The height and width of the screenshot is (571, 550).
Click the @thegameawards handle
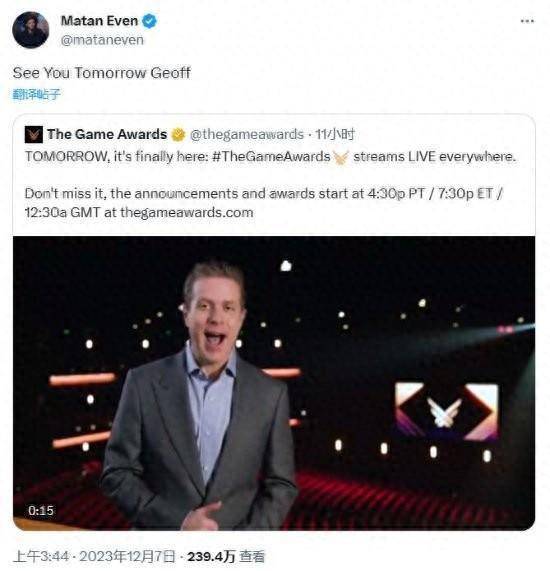247,134
